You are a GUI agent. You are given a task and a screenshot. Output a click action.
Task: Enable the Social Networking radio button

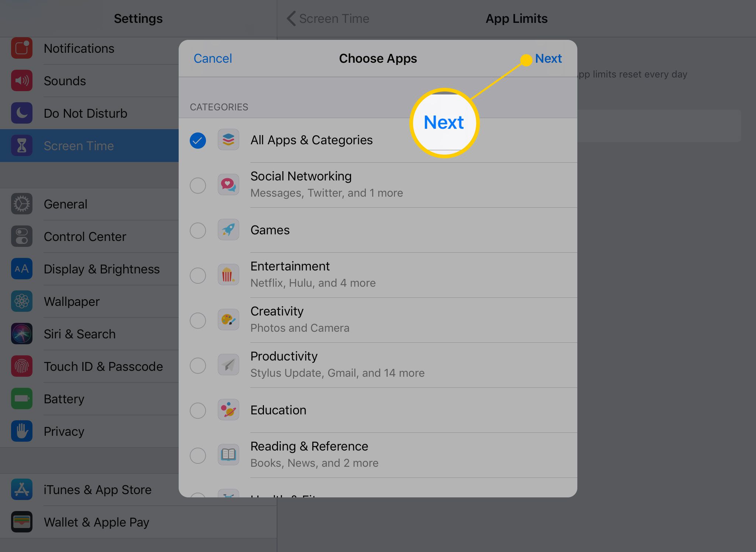click(198, 184)
